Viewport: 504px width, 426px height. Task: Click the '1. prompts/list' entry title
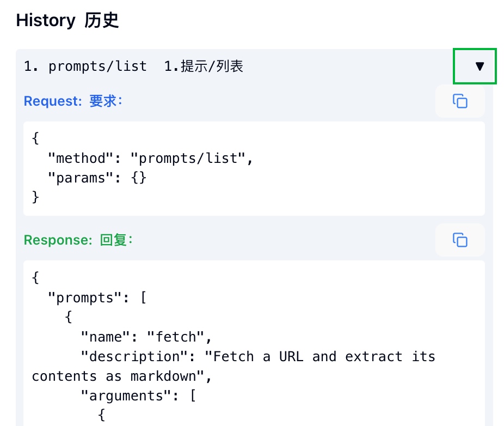click(85, 66)
